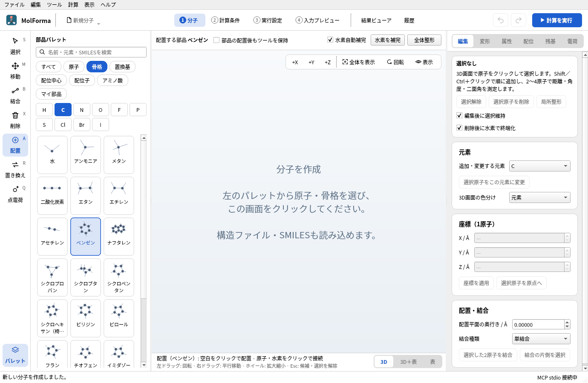Viewport: 588px width, 383px height.
Task: Open the ファイル menu
Action: coord(14,5)
